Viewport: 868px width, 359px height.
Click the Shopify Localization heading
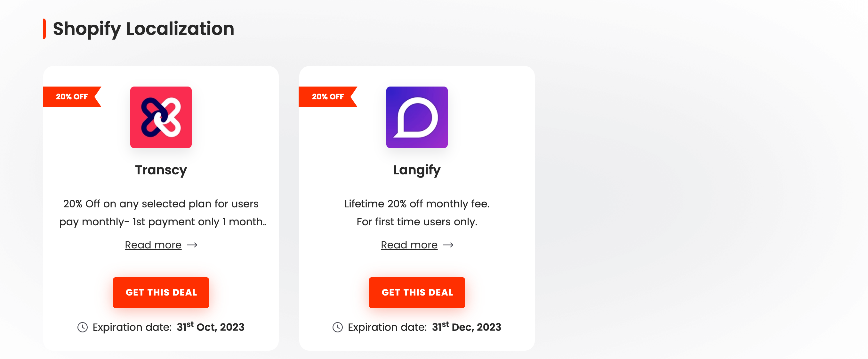143,29
